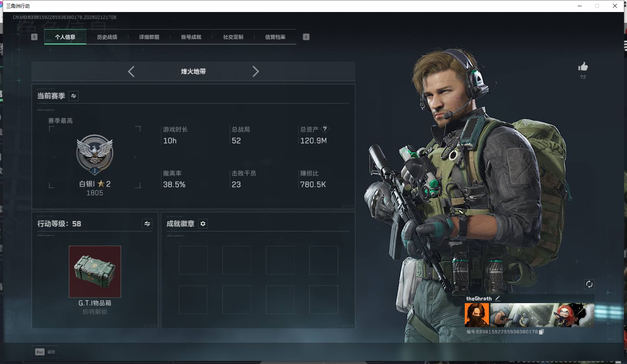
Task: Switch to the 历史战绩 tab
Action: point(107,37)
